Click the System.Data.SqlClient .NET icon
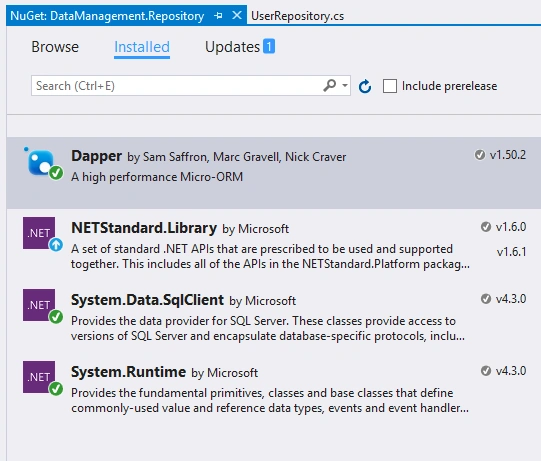Screen dimensions: 541x461 click(x=39, y=305)
